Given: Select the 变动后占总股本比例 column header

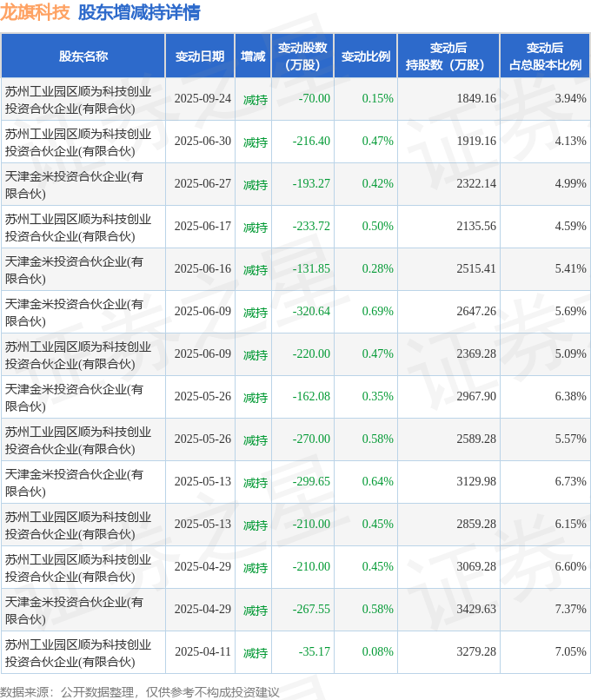Looking at the screenshot, I should [545, 56].
